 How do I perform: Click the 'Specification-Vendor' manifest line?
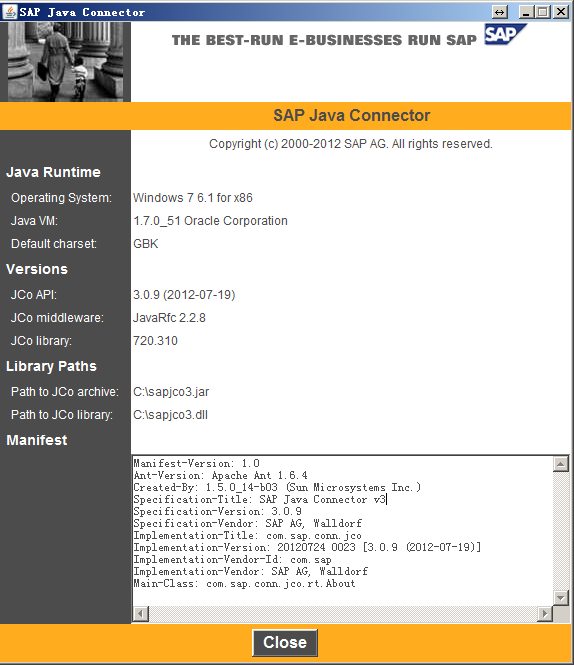[248, 523]
